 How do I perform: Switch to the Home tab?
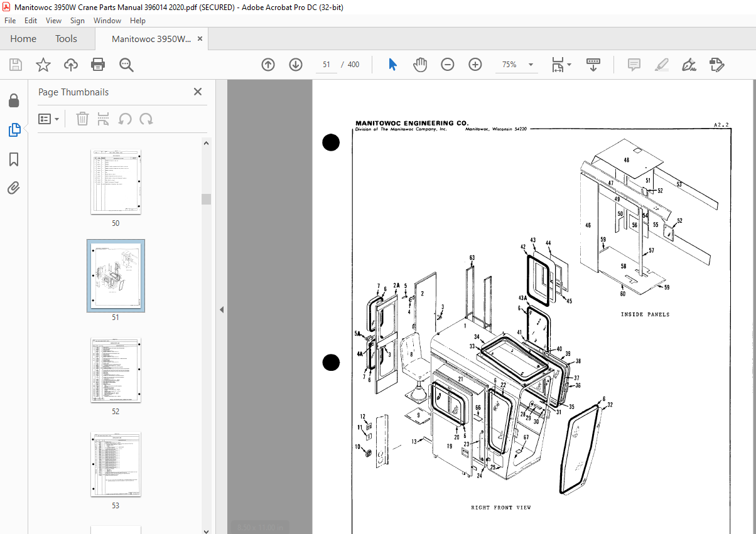click(x=23, y=39)
